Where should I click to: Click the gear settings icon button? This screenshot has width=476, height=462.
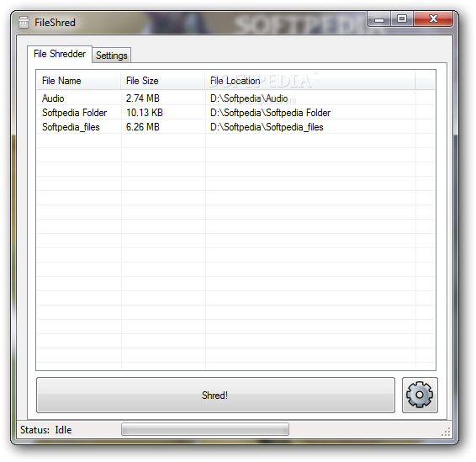420,395
